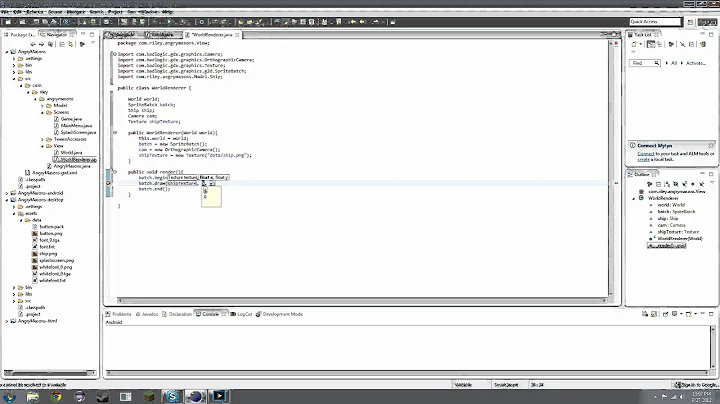720x404 pixels.
Task: Click the Collapse All icon in Task List
Action: tap(692, 44)
